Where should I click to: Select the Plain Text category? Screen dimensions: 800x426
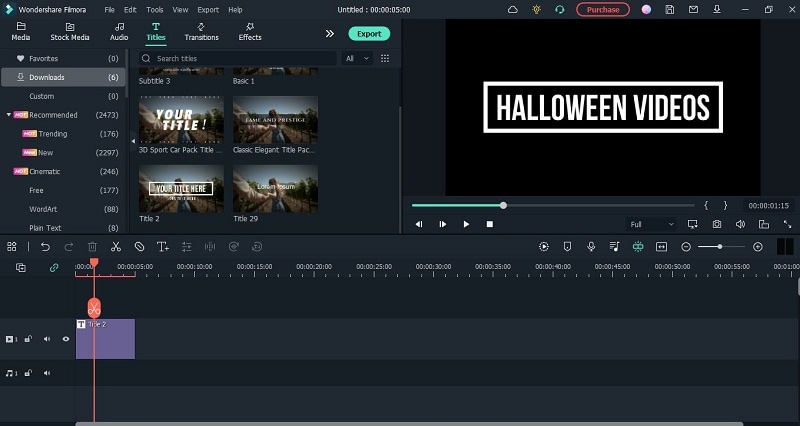pyautogui.click(x=63, y=228)
